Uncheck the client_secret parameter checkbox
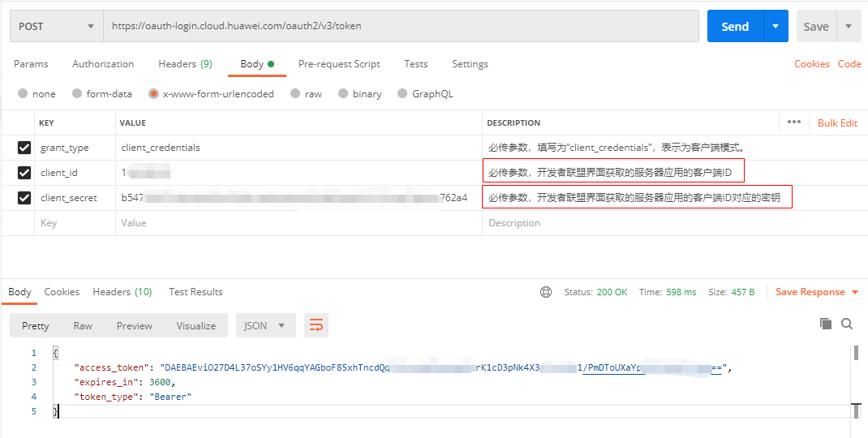Viewport: 868px width, 438px height. 24,198
